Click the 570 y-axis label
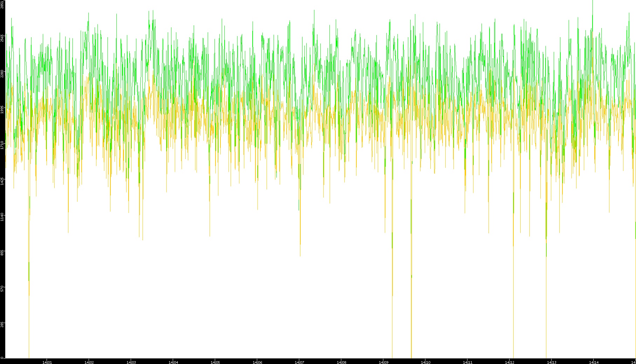Viewport: 636px width, 364px height. [x=2, y=288]
